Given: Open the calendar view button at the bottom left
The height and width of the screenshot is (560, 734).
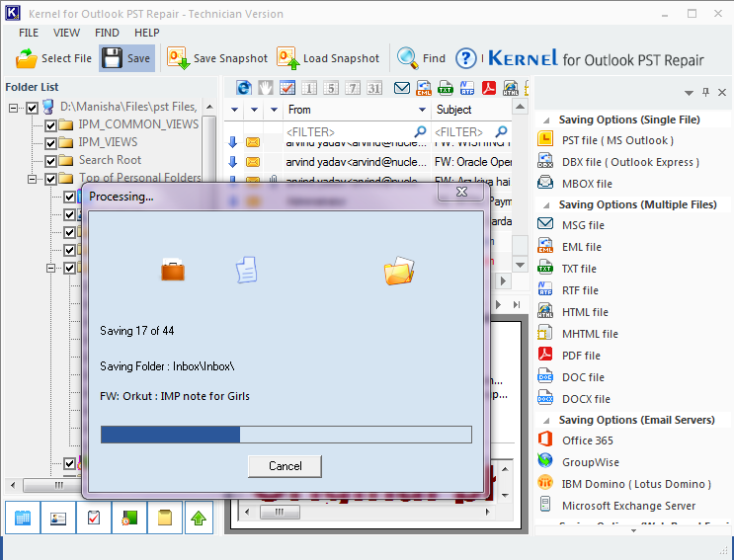Looking at the screenshot, I should pyautogui.click(x=23, y=518).
